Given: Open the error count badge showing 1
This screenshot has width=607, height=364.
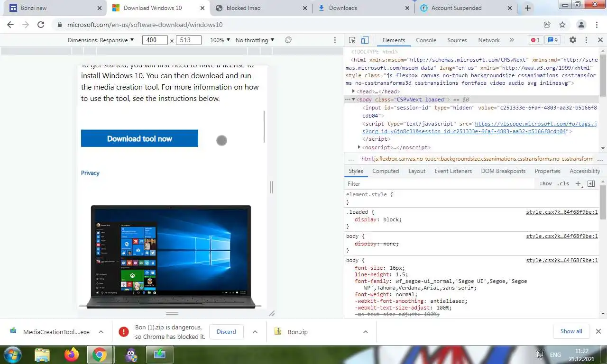Looking at the screenshot, I should [535, 40].
